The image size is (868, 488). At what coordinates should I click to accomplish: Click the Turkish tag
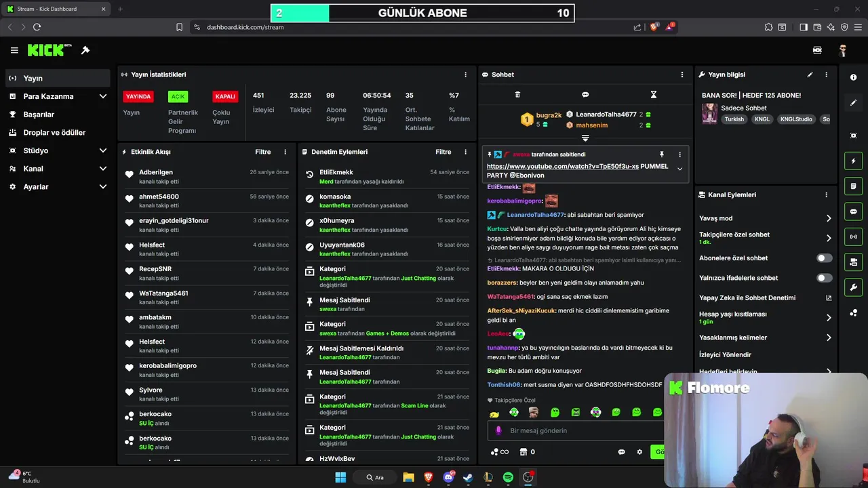tap(734, 119)
